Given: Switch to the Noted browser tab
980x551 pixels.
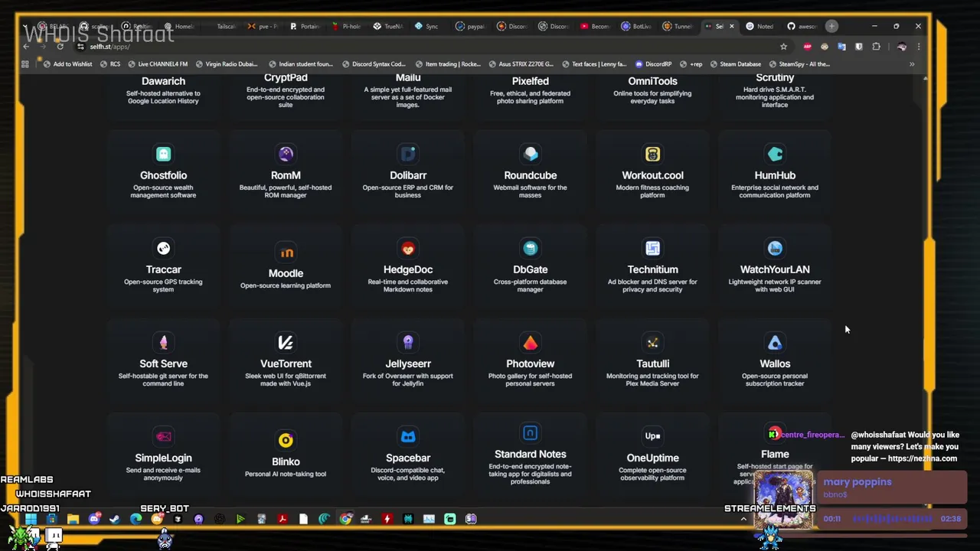Looking at the screenshot, I should coord(760,26).
